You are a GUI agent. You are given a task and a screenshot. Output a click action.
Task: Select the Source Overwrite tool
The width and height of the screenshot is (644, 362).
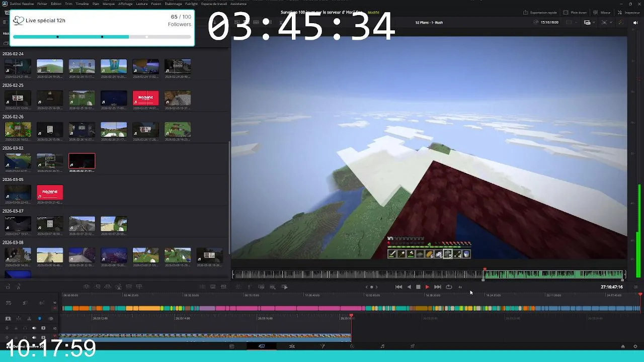[139, 287]
